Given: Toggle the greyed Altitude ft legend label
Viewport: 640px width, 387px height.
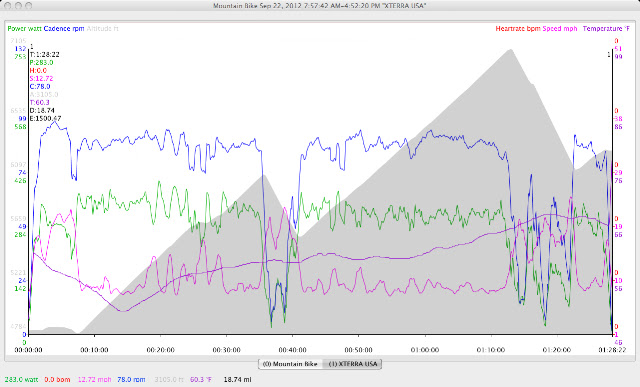Looking at the screenshot, I should [102, 29].
